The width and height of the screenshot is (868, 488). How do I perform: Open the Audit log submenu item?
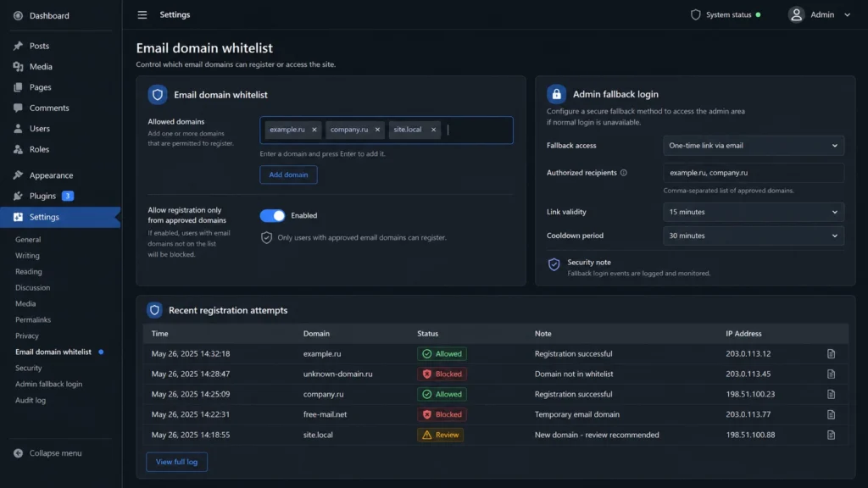pyautogui.click(x=31, y=400)
